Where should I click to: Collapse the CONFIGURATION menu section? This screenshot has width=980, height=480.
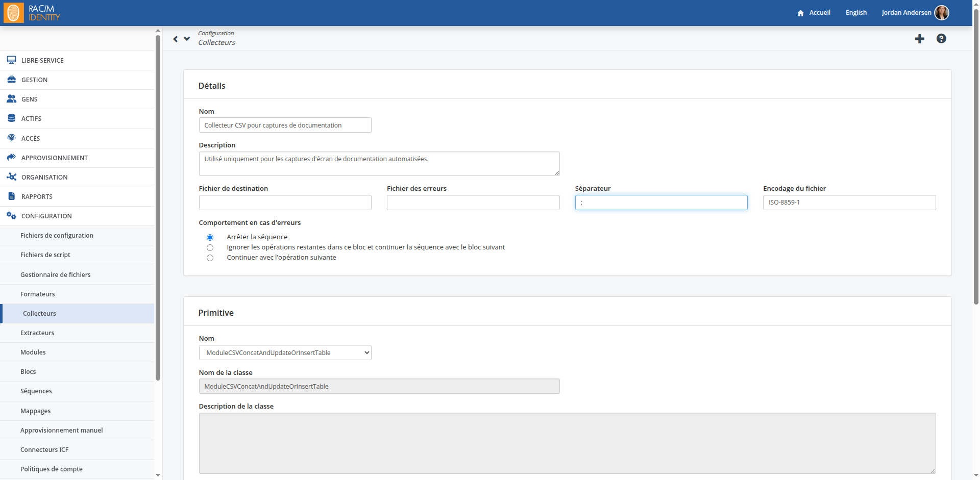[77, 216]
